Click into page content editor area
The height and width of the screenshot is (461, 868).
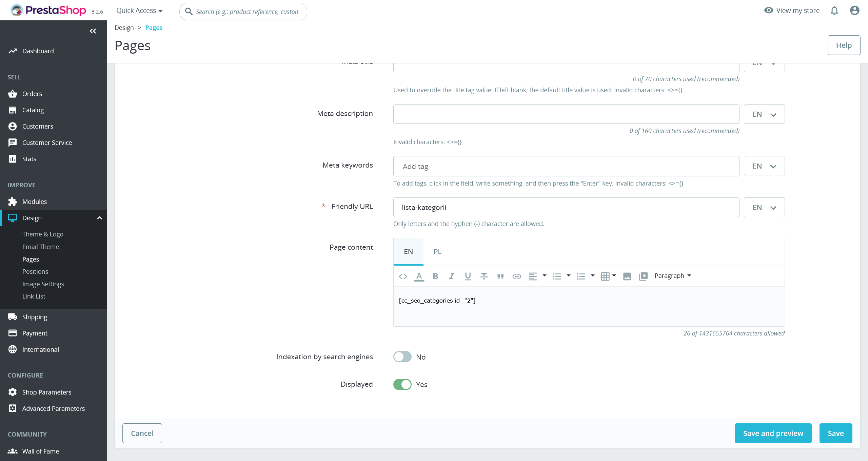pos(589,306)
